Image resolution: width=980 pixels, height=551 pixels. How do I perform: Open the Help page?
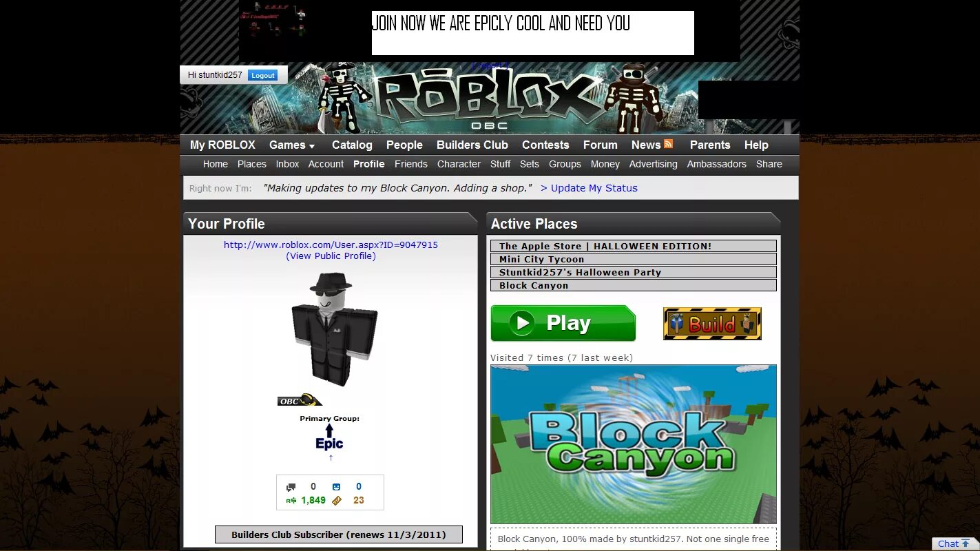click(756, 145)
